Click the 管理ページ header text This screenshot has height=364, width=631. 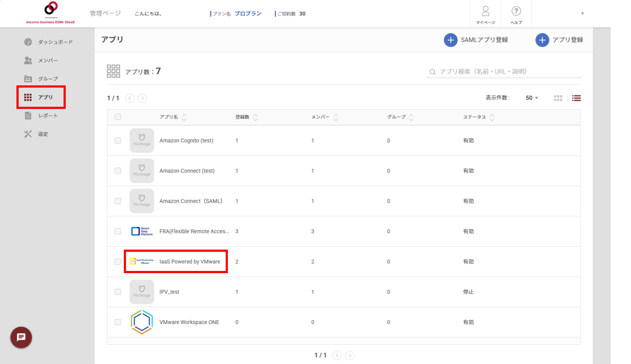pos(105,13)
